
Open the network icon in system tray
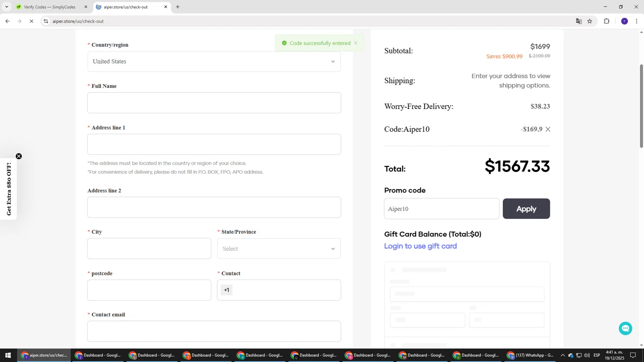point(579,355)
